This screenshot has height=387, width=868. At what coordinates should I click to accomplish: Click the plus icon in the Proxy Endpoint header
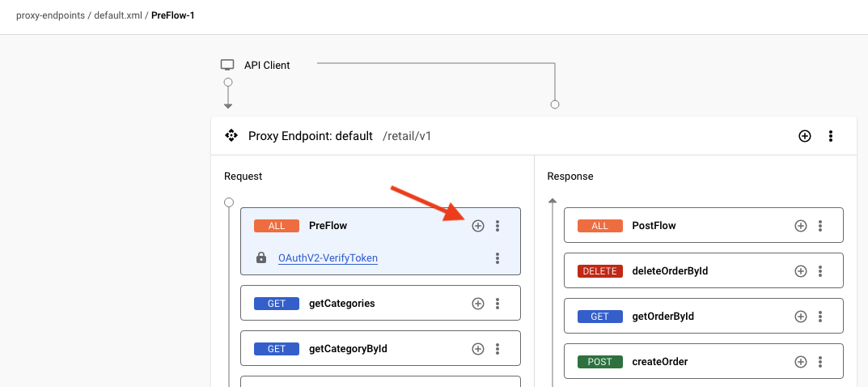pyautogui.click(x=805, y=136)
